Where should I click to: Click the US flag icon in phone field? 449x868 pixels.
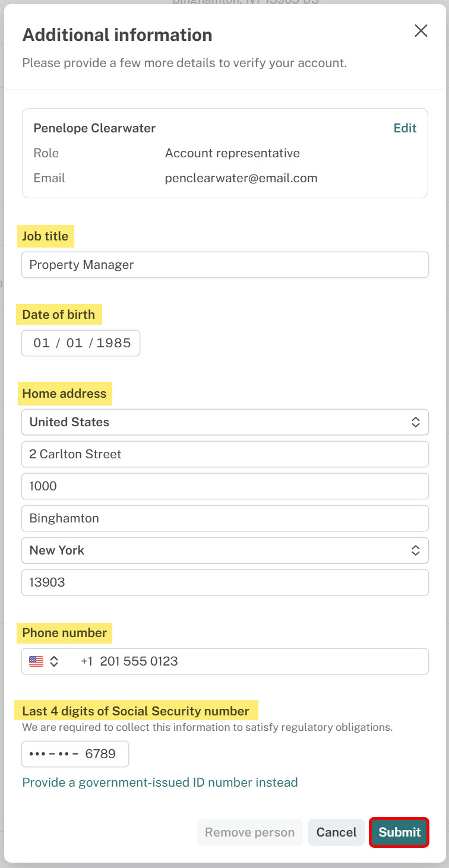(36, 661)
